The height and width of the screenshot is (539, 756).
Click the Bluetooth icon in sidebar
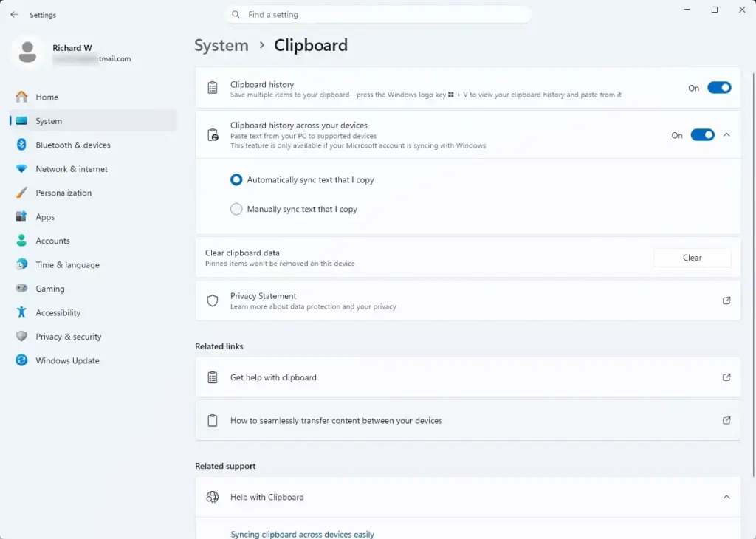21,145
